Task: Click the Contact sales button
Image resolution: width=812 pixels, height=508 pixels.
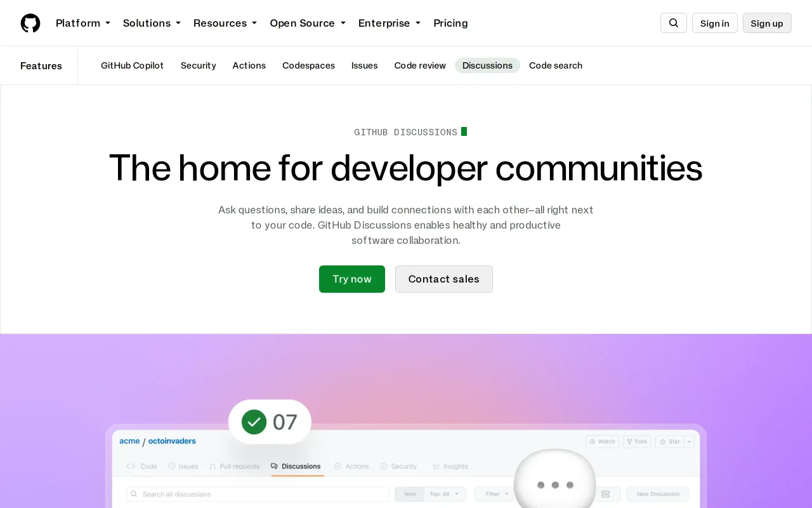Action: [x=444, y=279]
